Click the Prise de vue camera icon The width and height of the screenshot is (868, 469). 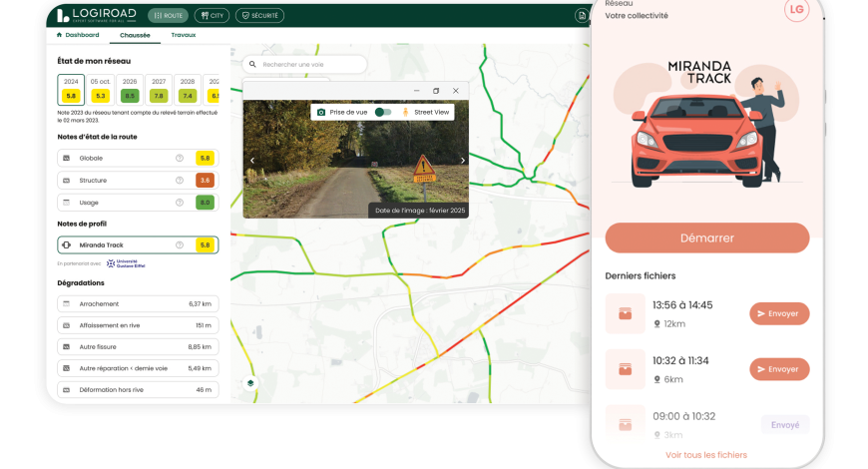point(321,112)
